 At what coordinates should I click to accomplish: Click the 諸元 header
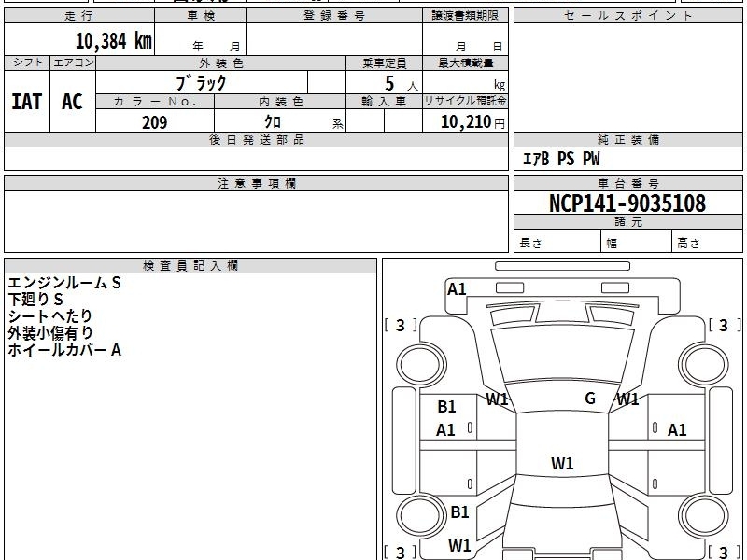coord(627,221)
